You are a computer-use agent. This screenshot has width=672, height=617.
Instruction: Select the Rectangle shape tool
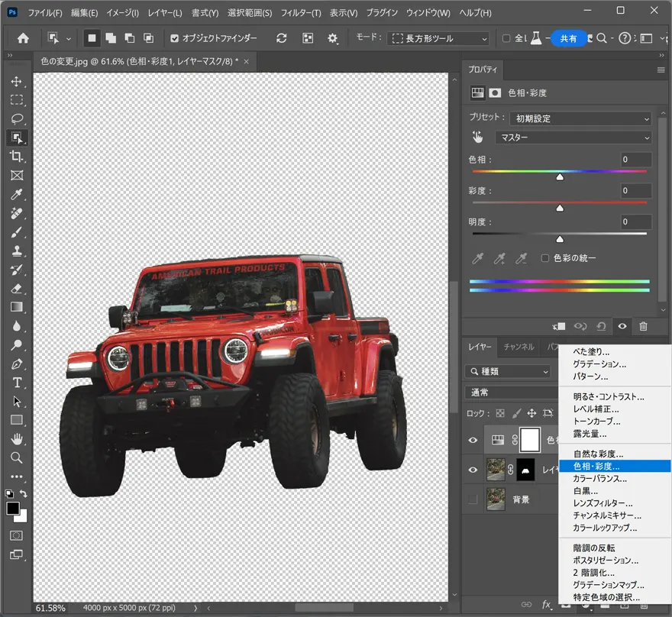coord(17,420)
